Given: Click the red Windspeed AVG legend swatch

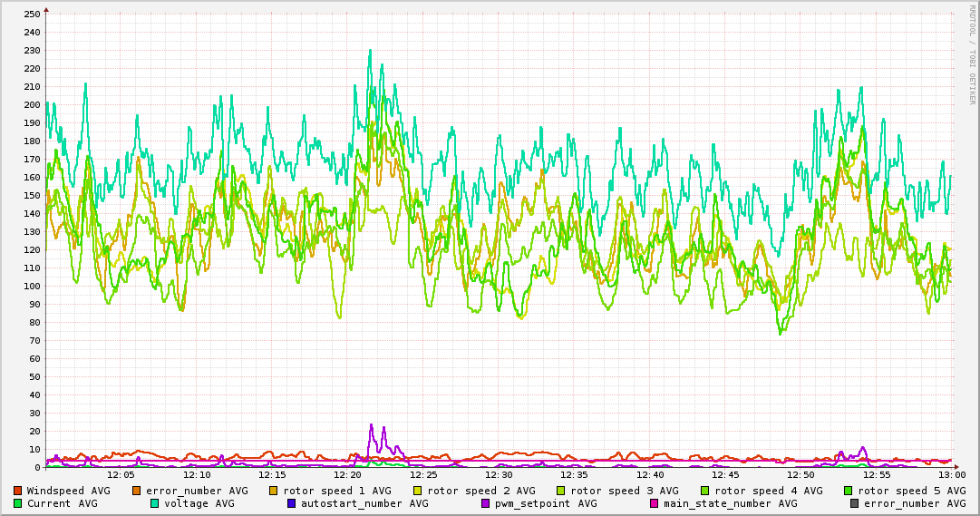Looking at the screenshot, I should click(x=17, y=491).
